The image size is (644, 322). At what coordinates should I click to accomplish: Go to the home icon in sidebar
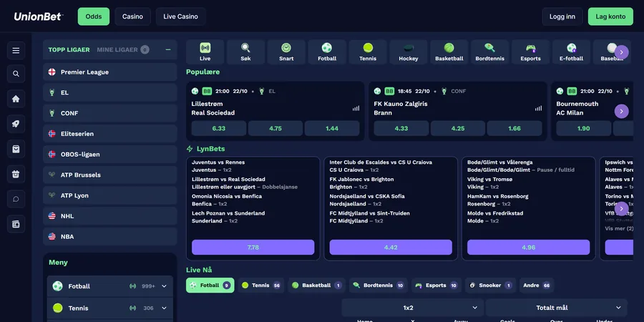[x=16, y=99]
